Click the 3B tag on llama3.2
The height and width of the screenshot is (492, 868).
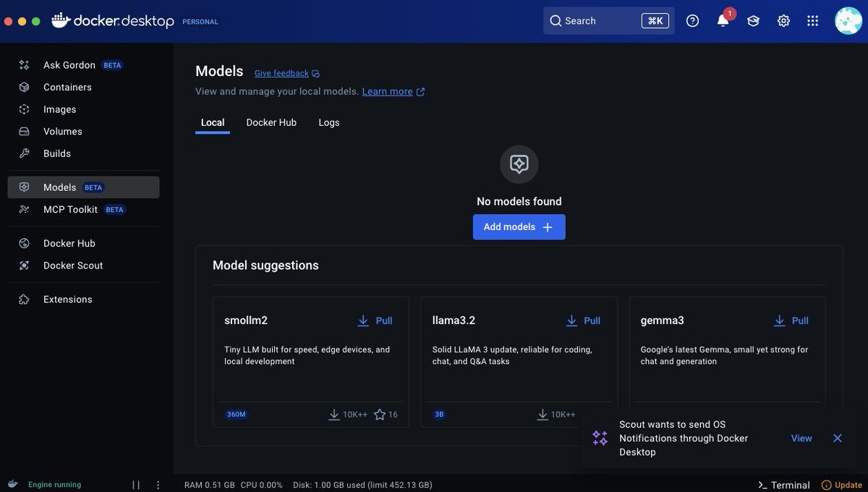point(440,415)
